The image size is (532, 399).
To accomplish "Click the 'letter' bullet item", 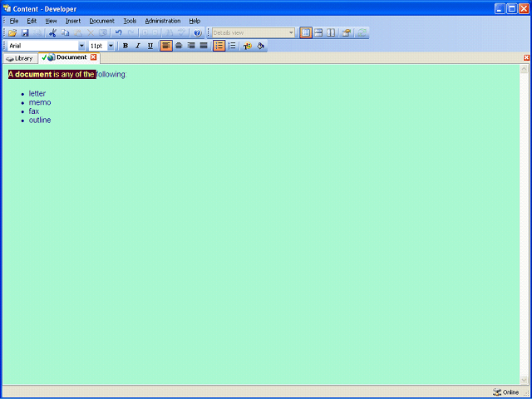I will [x=37, y=93].
